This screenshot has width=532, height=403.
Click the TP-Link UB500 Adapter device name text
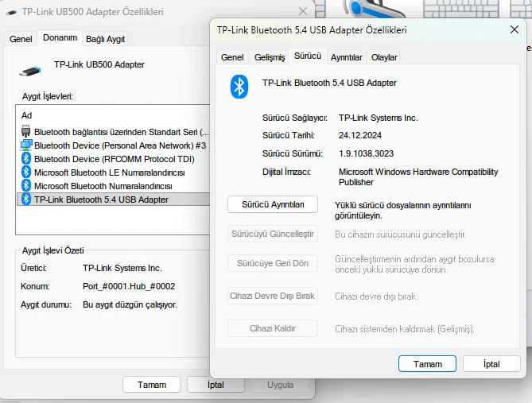pos(99,64)
